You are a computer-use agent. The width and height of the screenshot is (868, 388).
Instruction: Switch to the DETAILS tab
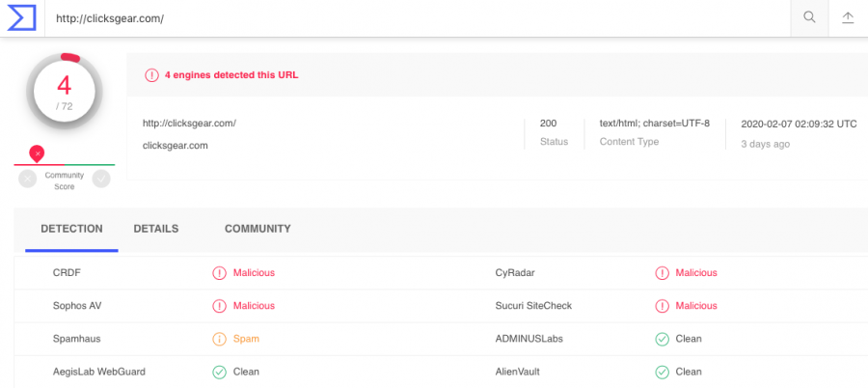tap(156, 229)
